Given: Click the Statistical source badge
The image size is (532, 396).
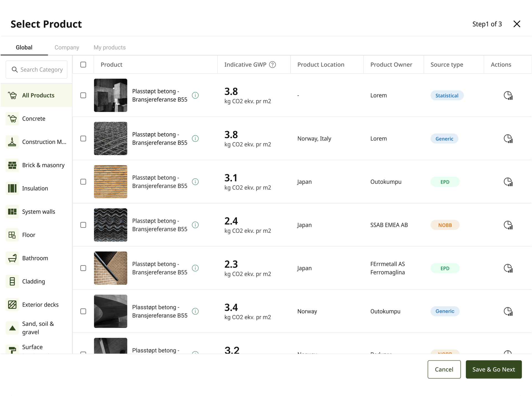Looking at the screenshot, I should click(x=447, y=96).
